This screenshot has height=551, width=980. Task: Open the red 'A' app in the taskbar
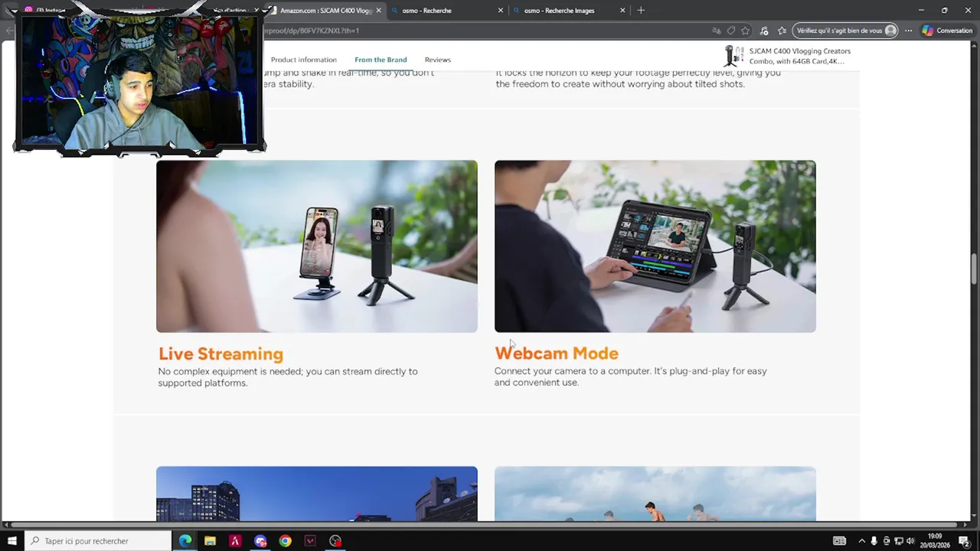[235, 541]
